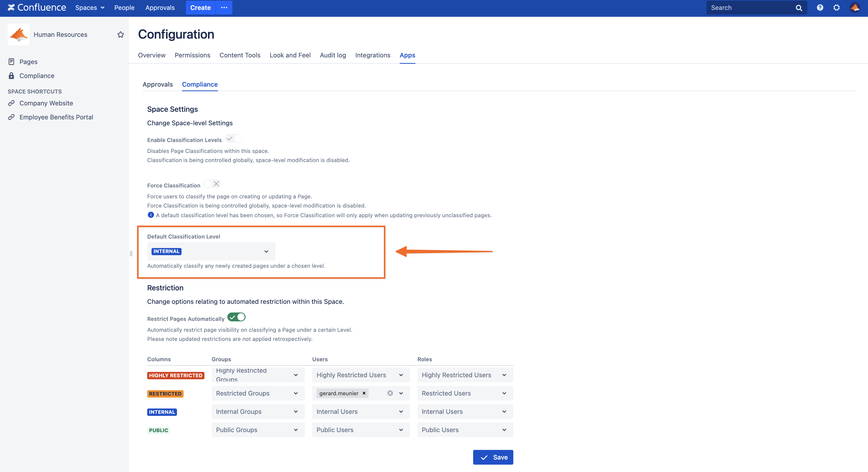
Task: Disable Restrict Pages Automatically toggle
Action: point(236,317)
